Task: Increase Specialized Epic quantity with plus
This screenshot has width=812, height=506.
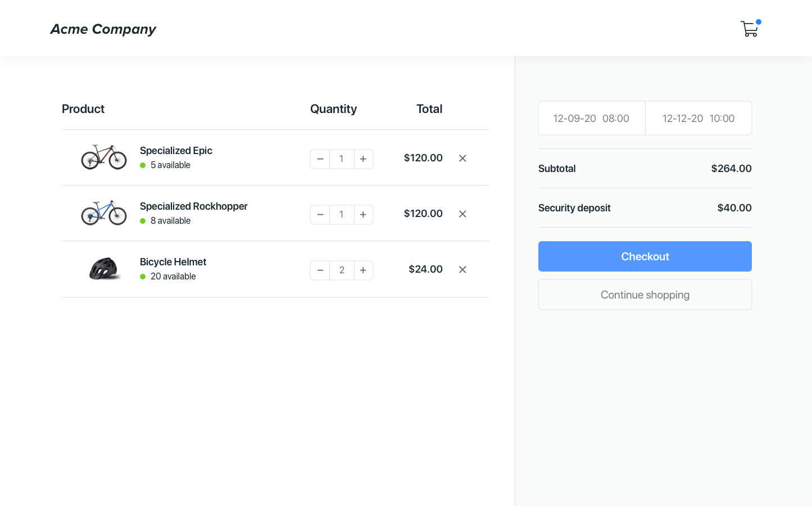Action: [x=364, y=159]
